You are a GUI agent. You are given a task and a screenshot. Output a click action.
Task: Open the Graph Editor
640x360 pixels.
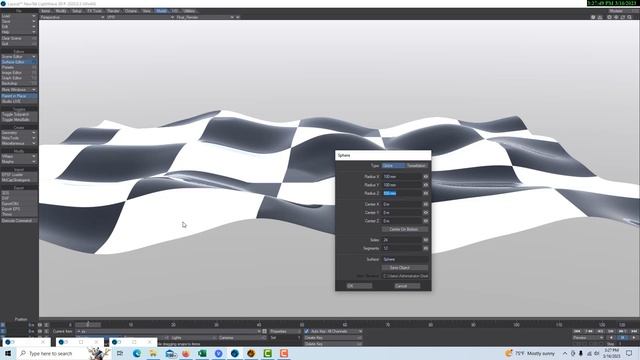pyautogui.click(x=19, y=78)
